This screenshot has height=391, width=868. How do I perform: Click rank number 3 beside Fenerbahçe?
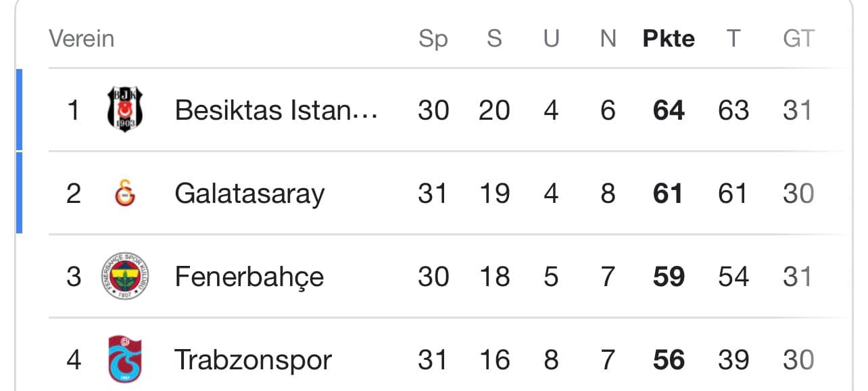[x=74, y=277]
